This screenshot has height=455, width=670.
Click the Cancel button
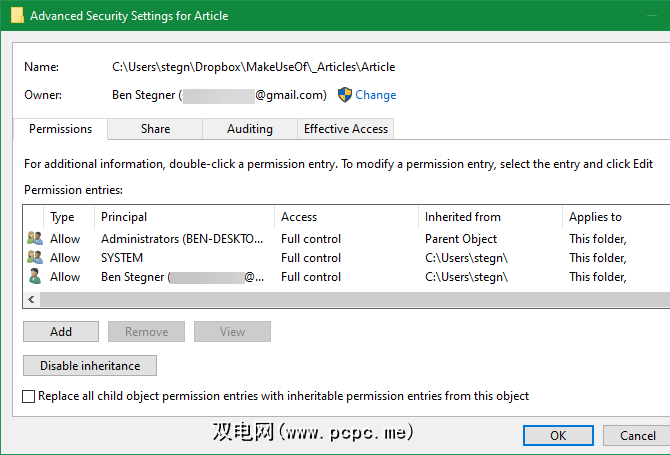[x=638, y=435]
